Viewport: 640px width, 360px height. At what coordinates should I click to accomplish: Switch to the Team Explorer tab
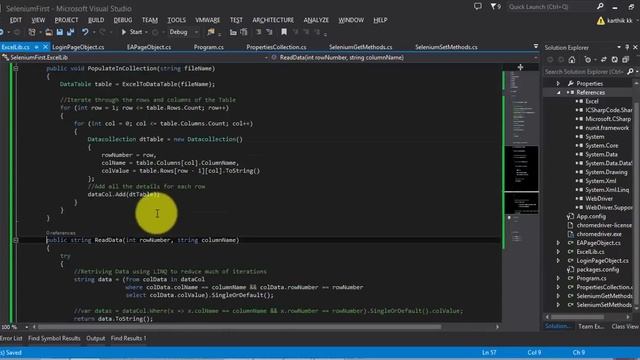click(x=591, y=327)
